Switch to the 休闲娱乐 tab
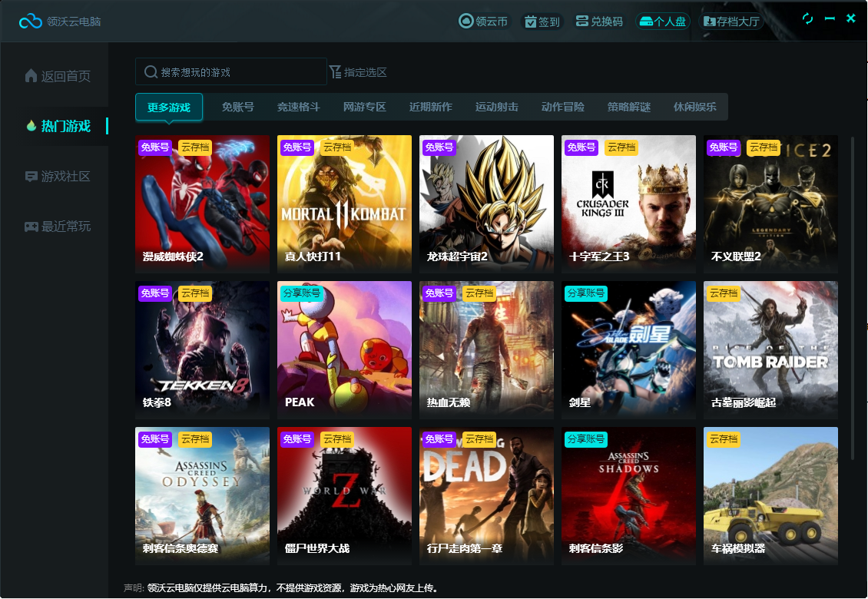Viewport: 868px width, 599px height. (x=695, y=107)
